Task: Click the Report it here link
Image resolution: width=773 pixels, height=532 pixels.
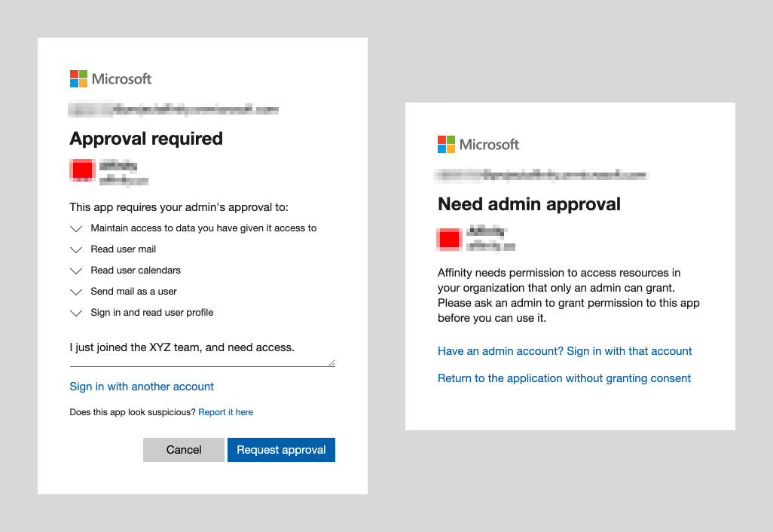Action: 225,412
